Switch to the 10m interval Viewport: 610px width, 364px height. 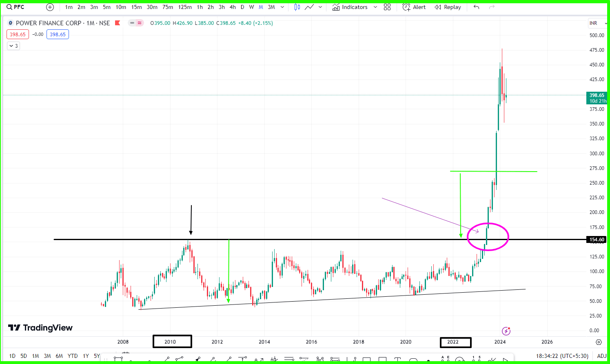click(121, 7)
